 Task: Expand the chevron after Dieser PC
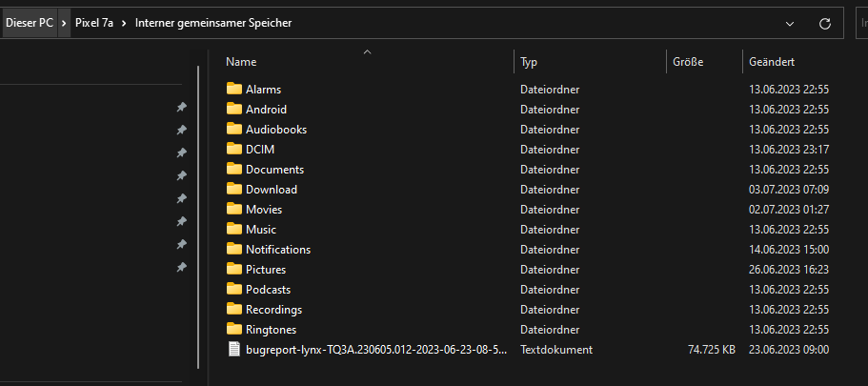[64, 23]
